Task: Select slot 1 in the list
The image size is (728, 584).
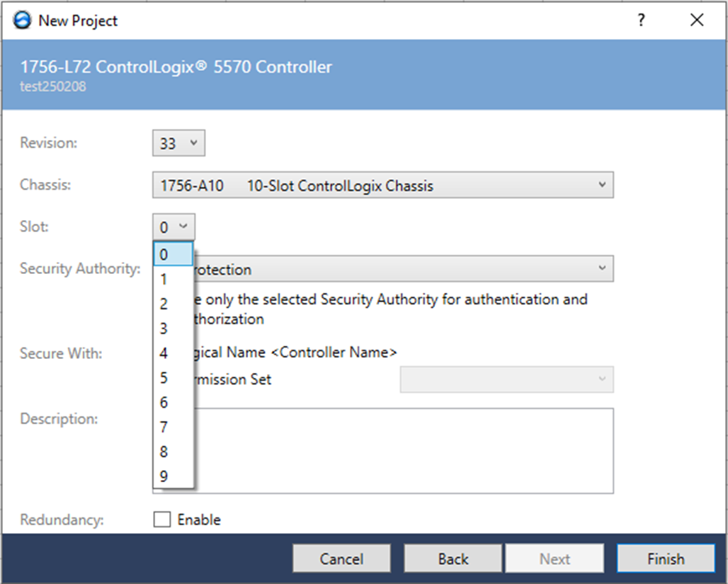Action: coord(174,279)
